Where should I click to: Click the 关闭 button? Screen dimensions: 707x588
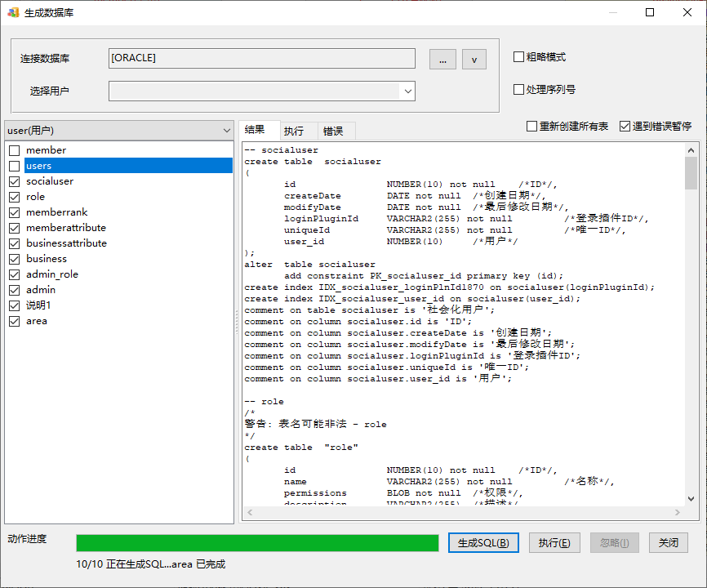coord(668,543)
